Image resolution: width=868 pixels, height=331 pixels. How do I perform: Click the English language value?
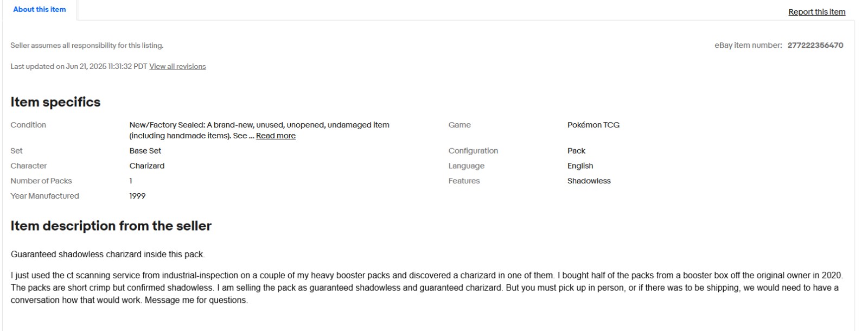580,166
